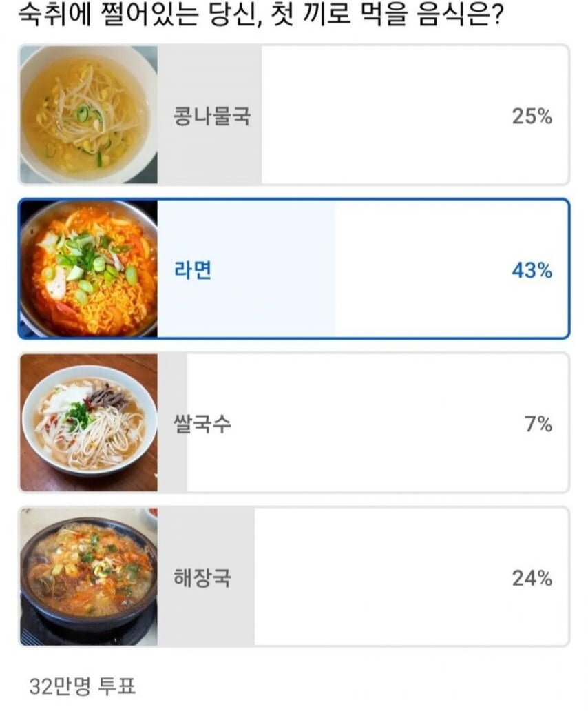This screenshot has width=588, height=718.
Task: Select the 라면 poll option
Action: tap(294, 269)
